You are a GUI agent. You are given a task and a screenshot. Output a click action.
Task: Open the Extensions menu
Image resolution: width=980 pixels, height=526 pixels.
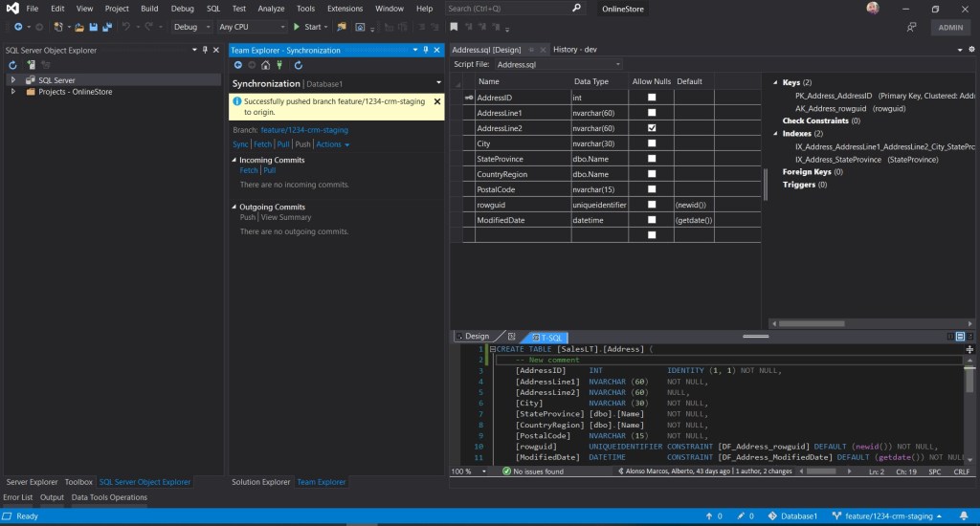(x=345, y=9)
